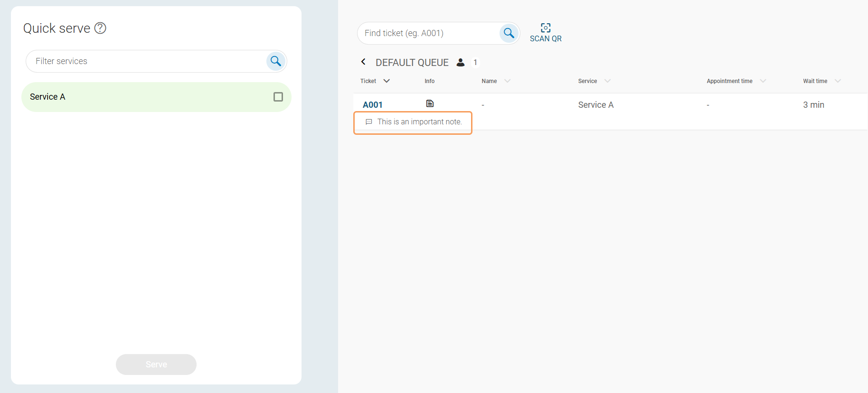The image size is (868, 393).
Task: Tick the Service A checkbox
Action: click(x=278, y=97)
